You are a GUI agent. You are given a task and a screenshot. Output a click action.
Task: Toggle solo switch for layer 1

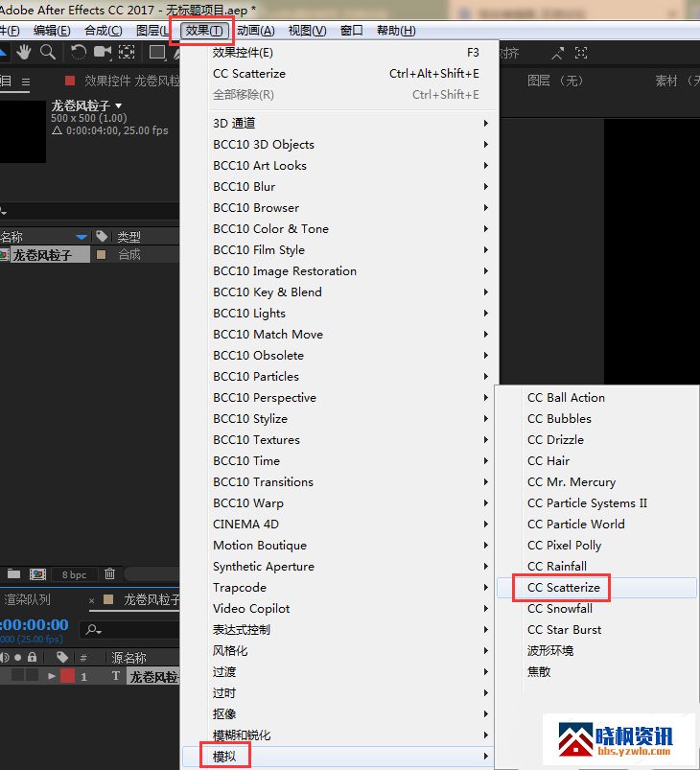[x=17, y=676]
